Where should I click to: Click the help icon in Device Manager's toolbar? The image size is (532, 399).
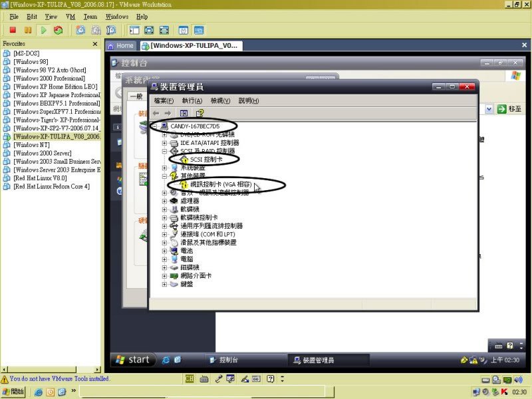pos(200,113)
